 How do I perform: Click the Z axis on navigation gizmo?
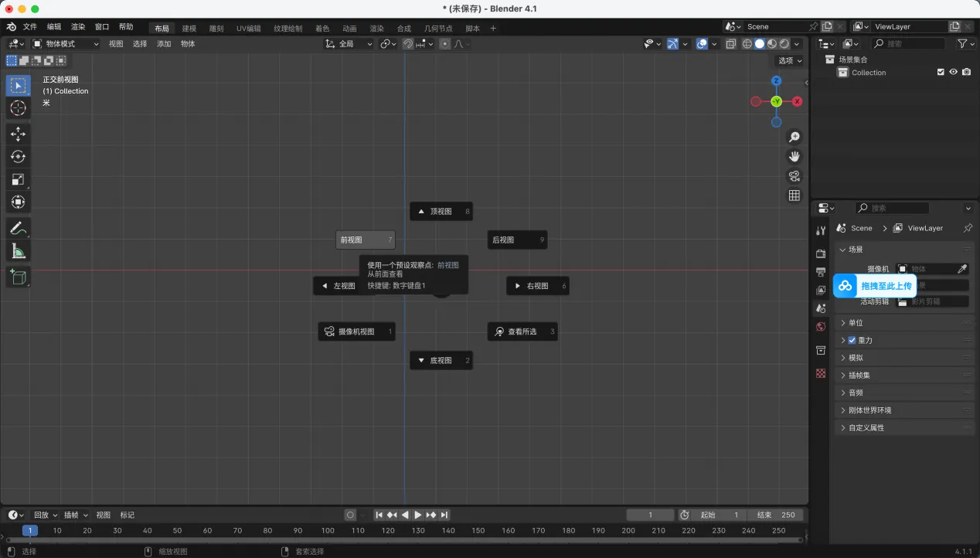point(776,80)
